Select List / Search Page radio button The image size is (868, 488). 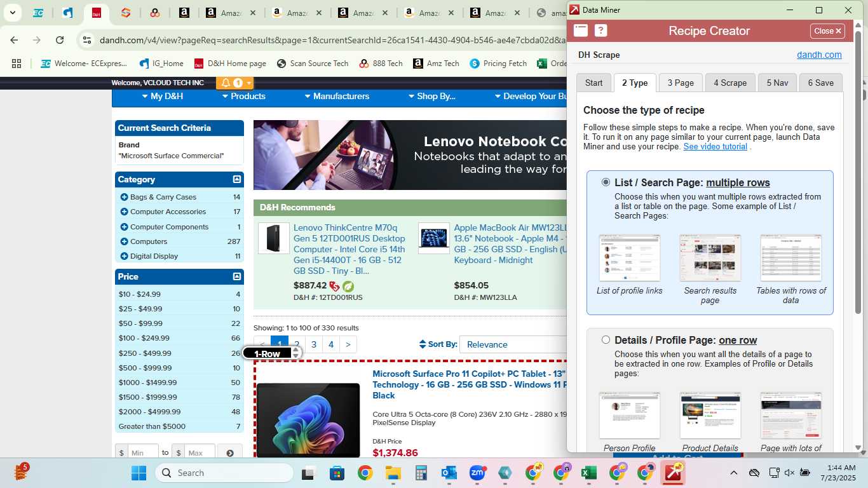[606, 182]
